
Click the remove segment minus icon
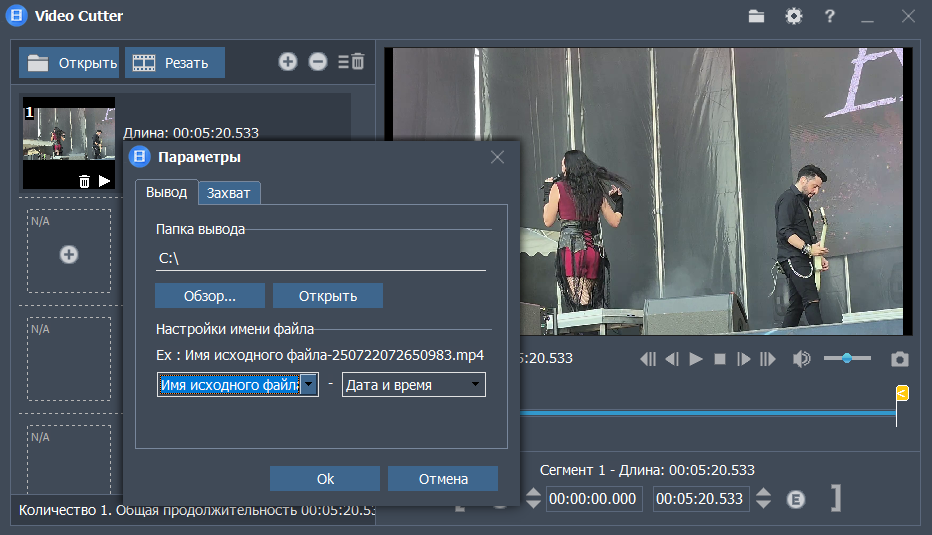pos(318,61)
